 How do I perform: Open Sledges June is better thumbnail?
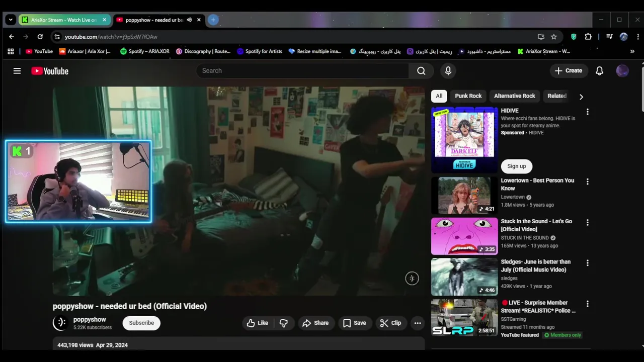click(464, 277)
